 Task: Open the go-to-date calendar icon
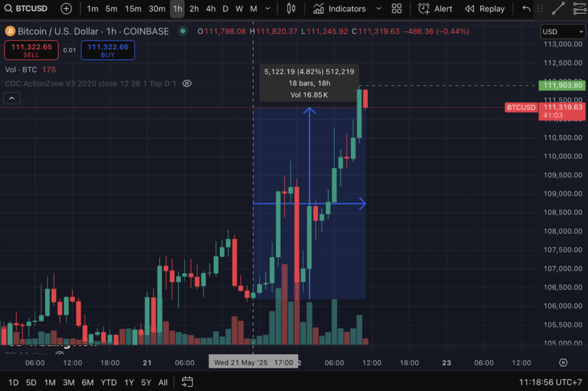(x=187, y=382)
